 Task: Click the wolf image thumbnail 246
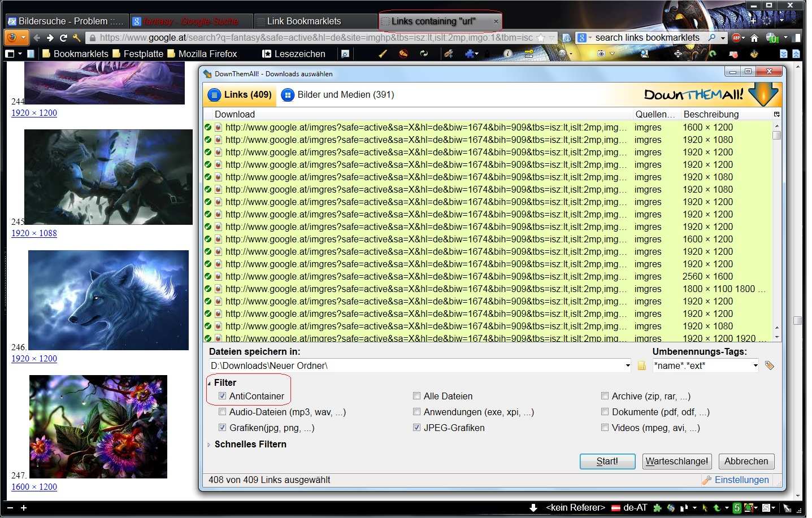(108, 300)
